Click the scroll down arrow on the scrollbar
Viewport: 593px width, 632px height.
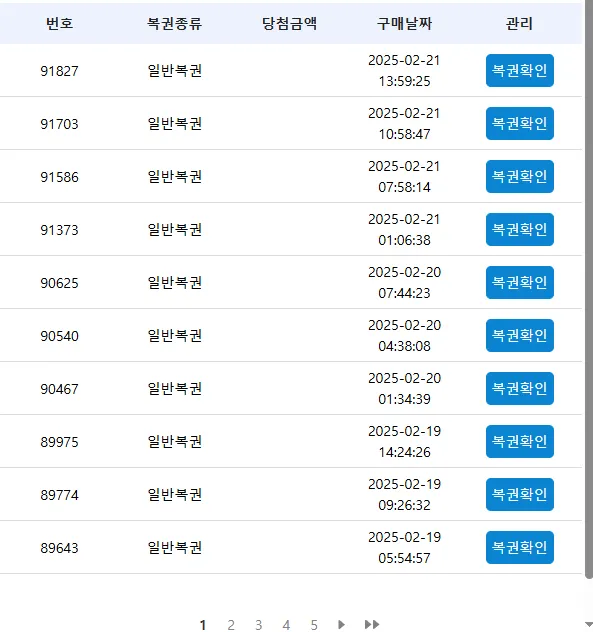589,624
